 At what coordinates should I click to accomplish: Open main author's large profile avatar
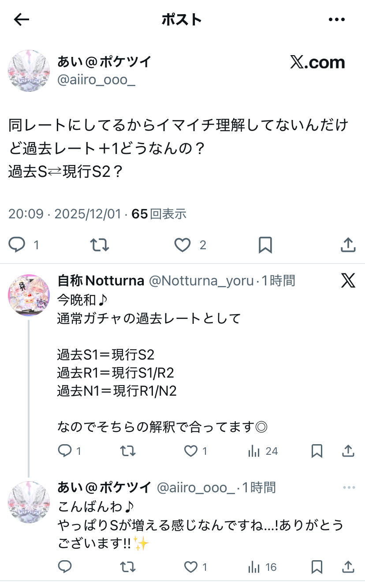click(x=29, y=71)
